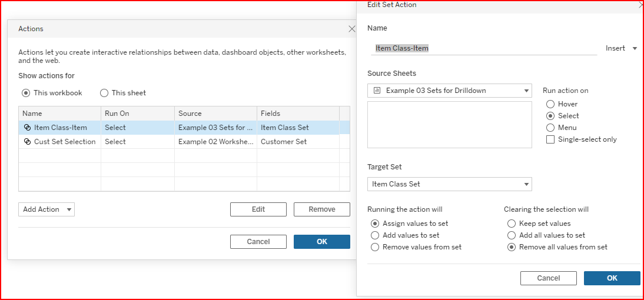The width and height of the screenshot is (644, 300).
Task: Enable the Single-select only checkbox
Action: tap(550, 139)
